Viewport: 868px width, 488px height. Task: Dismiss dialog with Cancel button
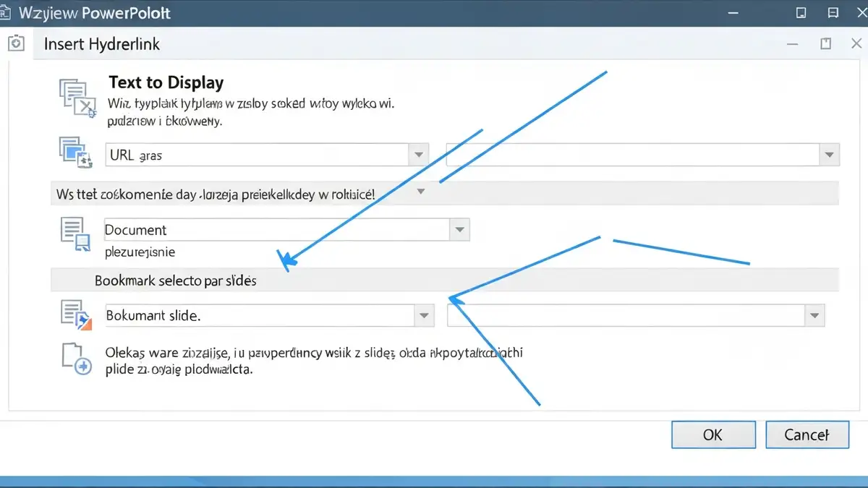point(807,435)
